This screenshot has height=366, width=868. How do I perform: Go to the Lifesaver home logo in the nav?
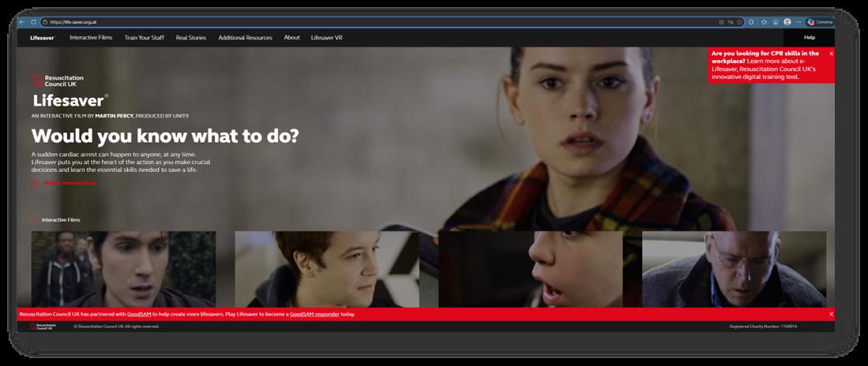click(x=43, y=38)
